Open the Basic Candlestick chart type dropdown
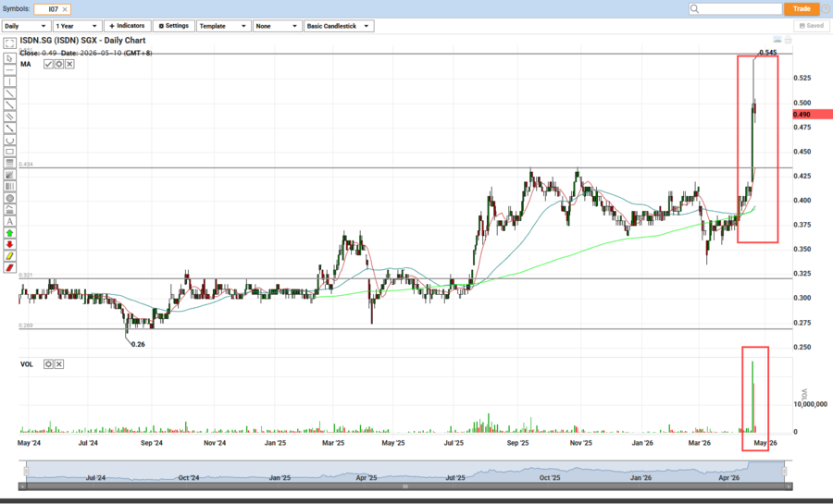 pyautogui.click(x=339, y=26)
